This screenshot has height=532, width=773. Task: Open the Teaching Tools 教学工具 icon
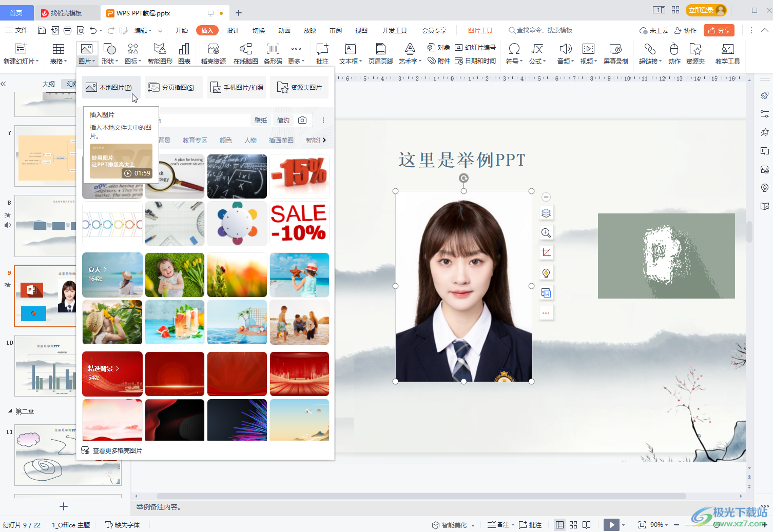tap(727, 49)
